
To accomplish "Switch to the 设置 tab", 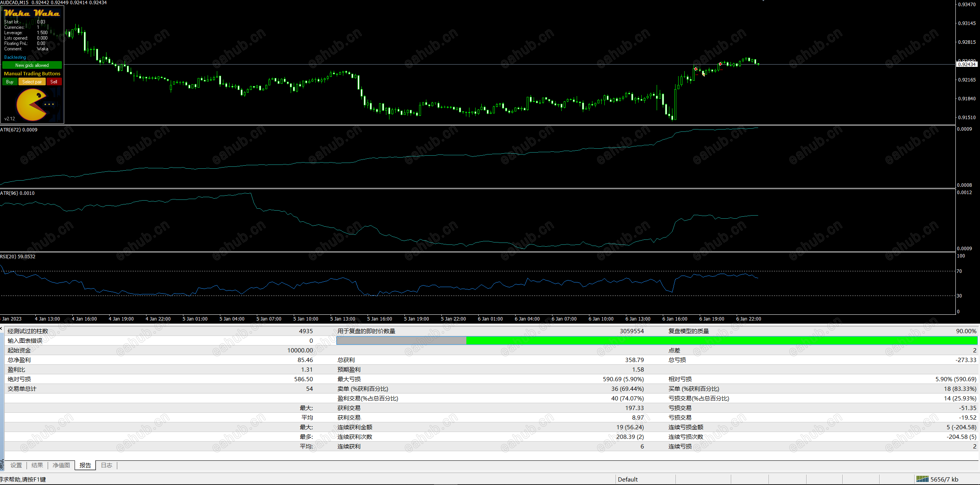I will pyautogui.click(x=16, y=465).
